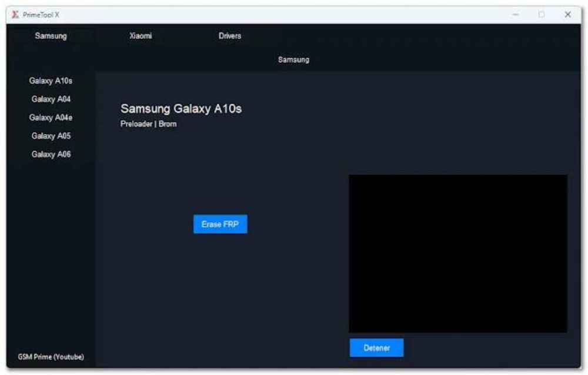Choose Galaxy A04e from the model list
Image resolution: width=588 pixels, height=375 pixels.
coord(51,118)
